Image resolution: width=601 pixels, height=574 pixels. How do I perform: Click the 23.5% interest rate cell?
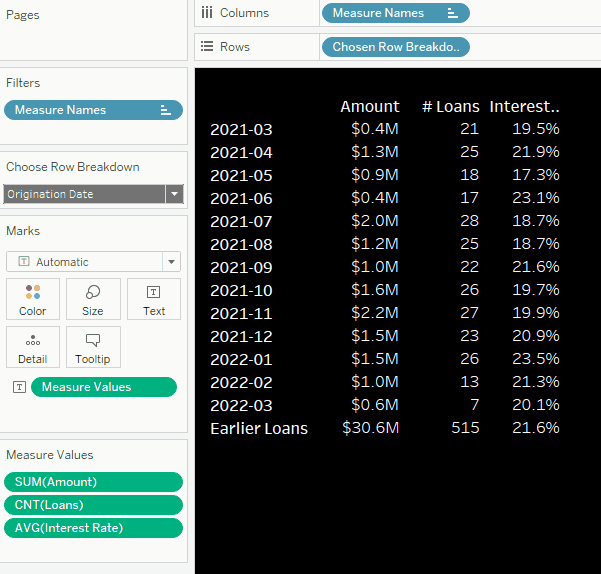[x=536, y=359]
